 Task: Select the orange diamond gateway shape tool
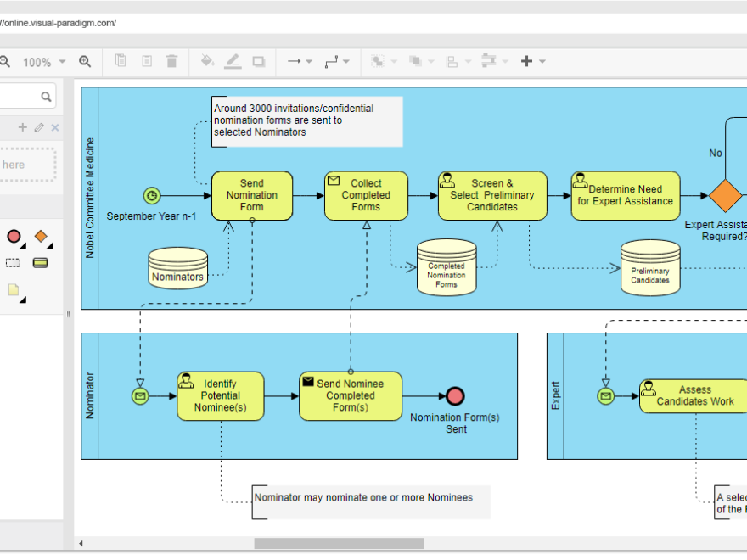coord(41,235)
